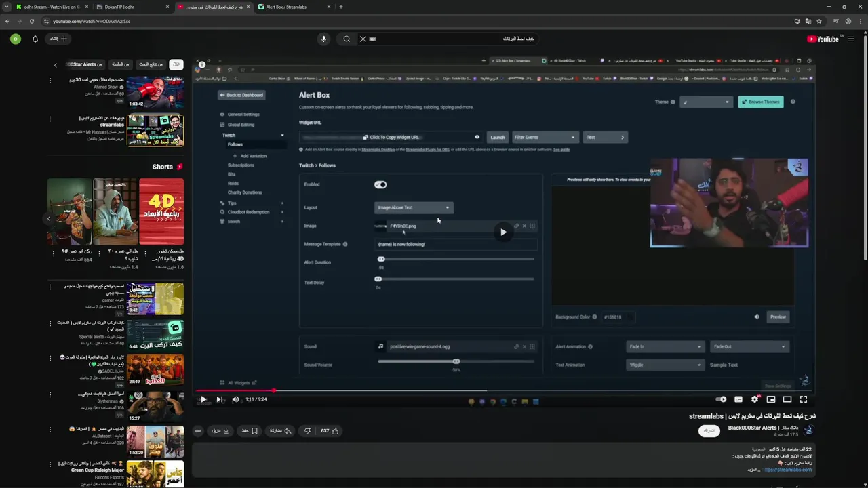Clear the search query
The height and width of the screenshot is (488, 868).
pyautogui.click(x=363, y=39)
